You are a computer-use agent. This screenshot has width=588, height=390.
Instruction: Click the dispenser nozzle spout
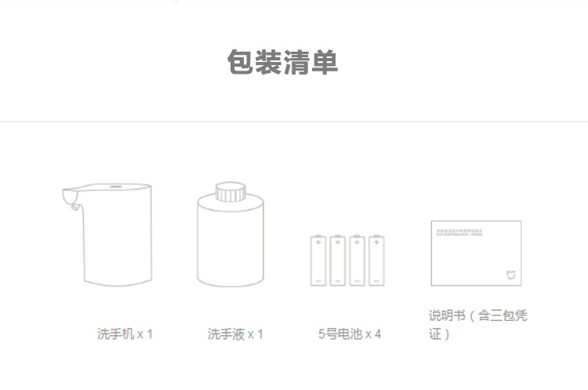click(75, 206)
